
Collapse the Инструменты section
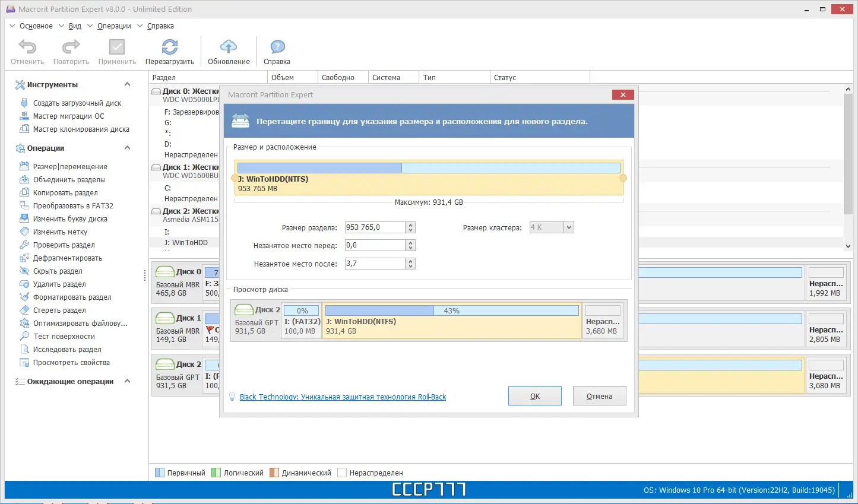point(127,84)
